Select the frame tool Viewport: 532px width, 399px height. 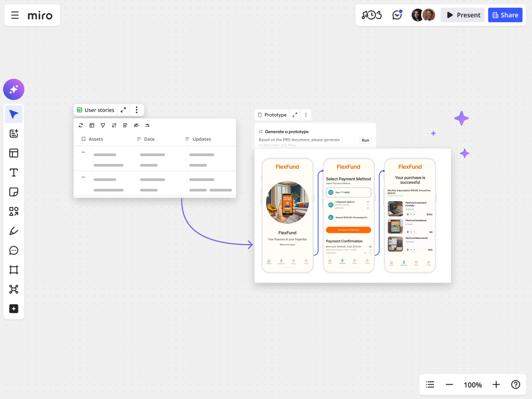14,270
